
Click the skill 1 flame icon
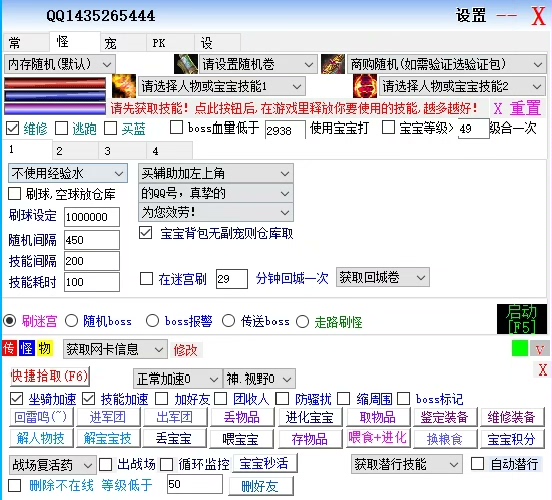(124, 86)
